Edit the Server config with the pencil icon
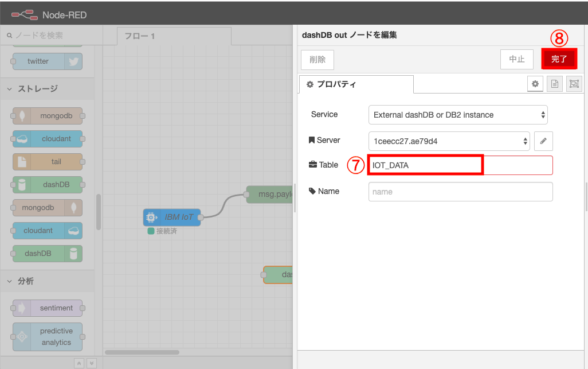 [543, 141]
